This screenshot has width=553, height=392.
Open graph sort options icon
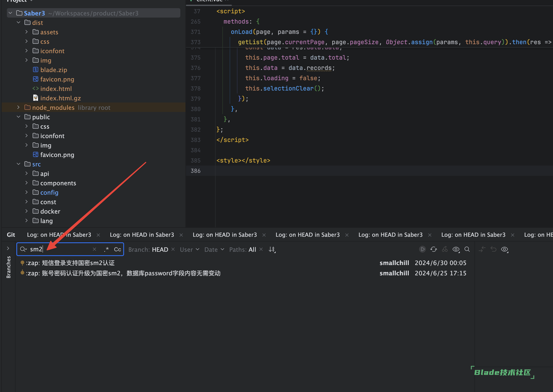[x=272, y=249]
